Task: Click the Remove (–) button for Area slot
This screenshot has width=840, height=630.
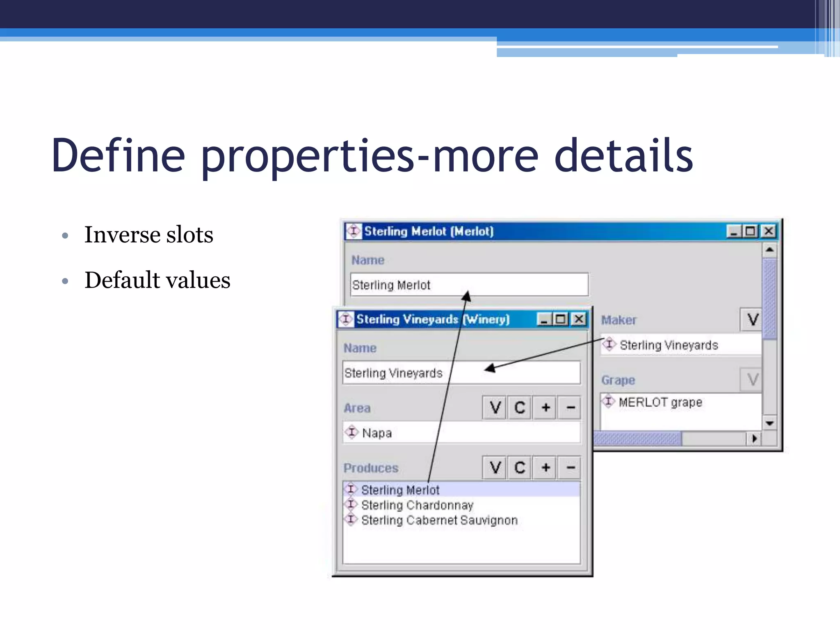Action: pyautogui.click(x=570, y=408)
